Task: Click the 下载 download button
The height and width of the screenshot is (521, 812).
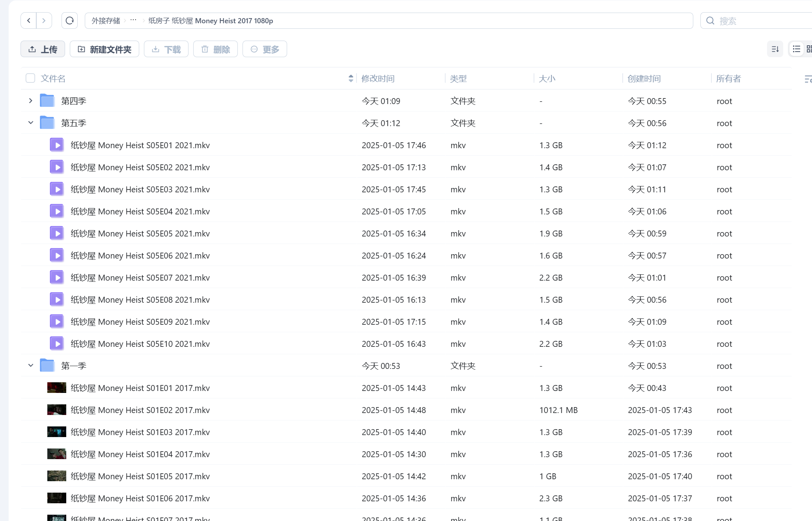Action: (x=166, y=49)
